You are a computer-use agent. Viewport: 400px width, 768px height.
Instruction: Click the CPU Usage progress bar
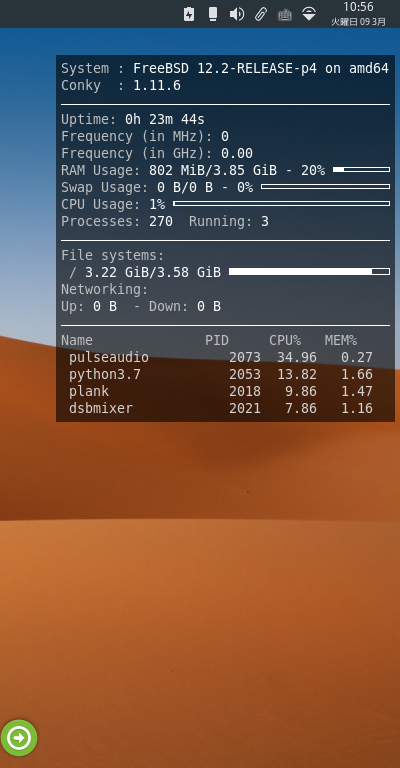[x=282, y=203]
